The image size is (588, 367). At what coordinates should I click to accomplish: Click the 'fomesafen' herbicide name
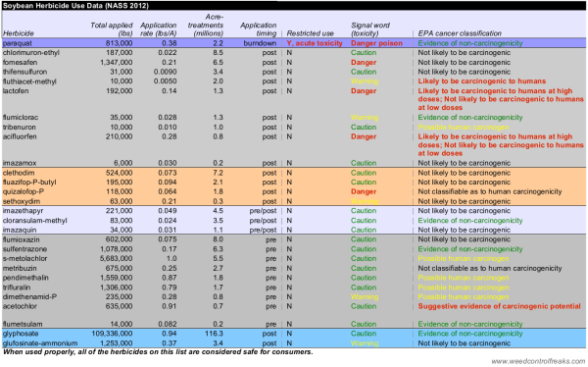pyautogui.click(x=20, y=63)
